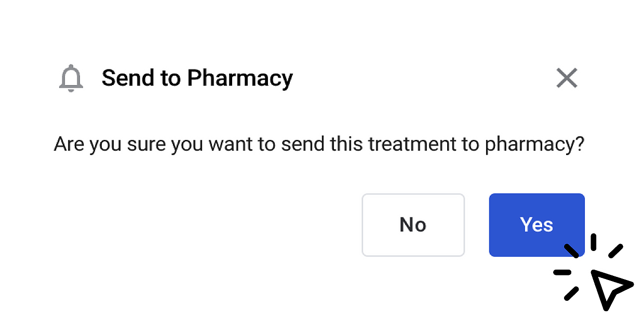Screen dimensions: 644x321
Task: Select the confirmation question text
Action: click(x=319, y=144)
